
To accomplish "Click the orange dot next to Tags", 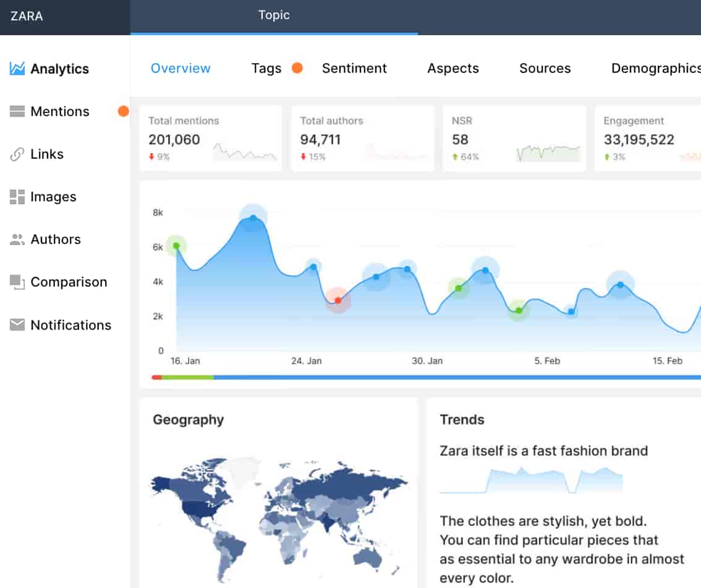I will click(x=297, y=68).
